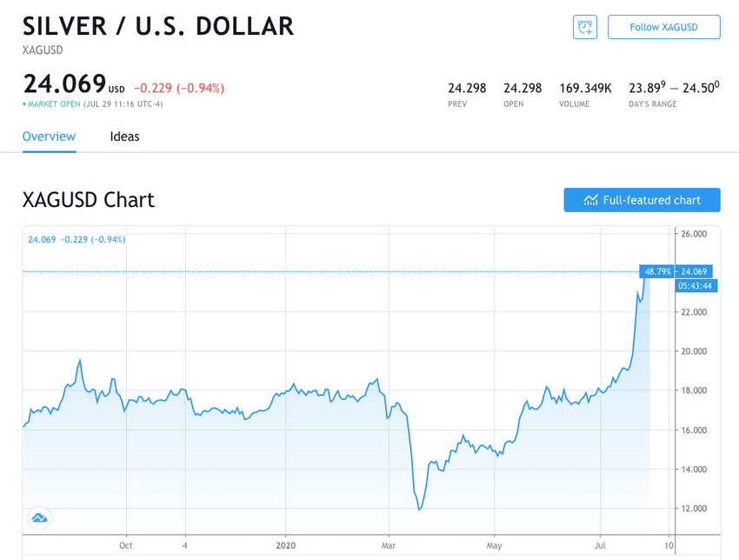The width and height of the screenshot is (739, 560).
Task: Click the 05:43:44 countdown timer
Action: coord(696,285)
